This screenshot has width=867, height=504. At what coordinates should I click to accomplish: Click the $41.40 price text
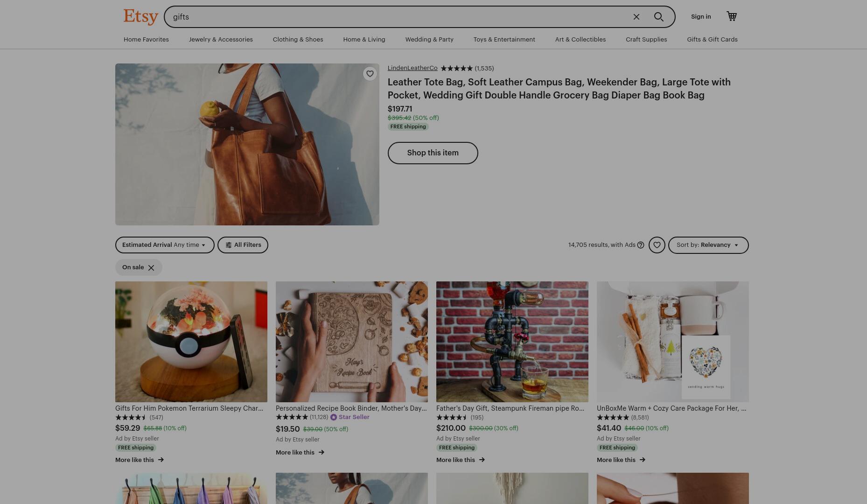coord(609,428)
